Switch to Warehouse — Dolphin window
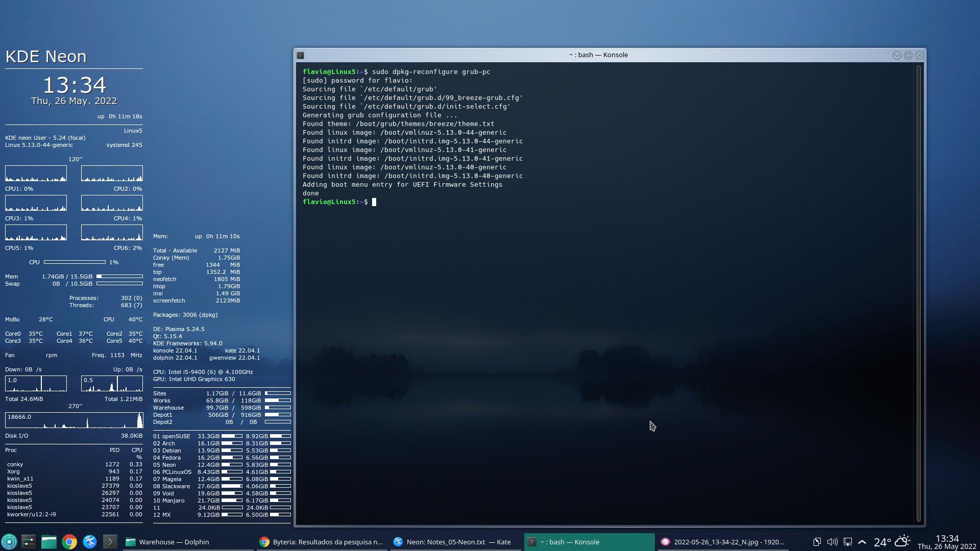This screenshot has width=980, height=551. [x=187, y=542]
